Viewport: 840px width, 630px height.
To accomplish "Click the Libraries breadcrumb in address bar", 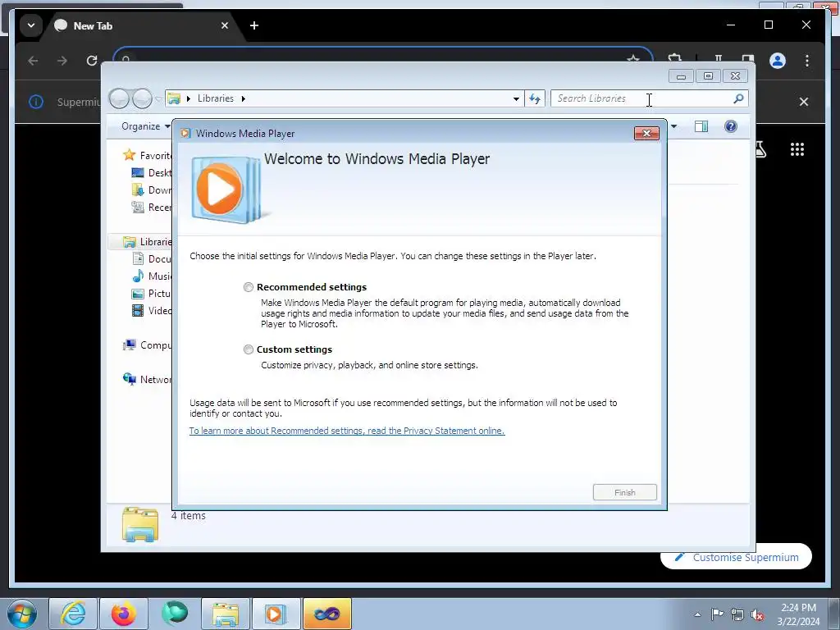I will [x=216, y=98].
